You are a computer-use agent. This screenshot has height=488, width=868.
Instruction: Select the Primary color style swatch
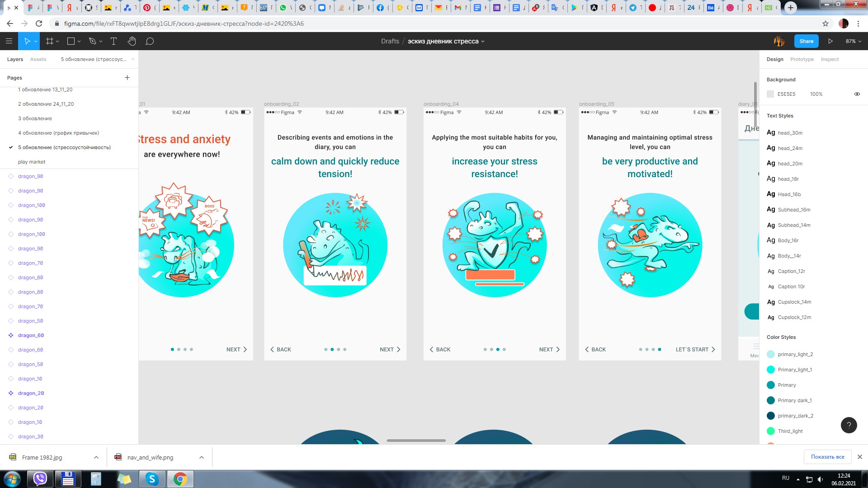pos(771,385)
